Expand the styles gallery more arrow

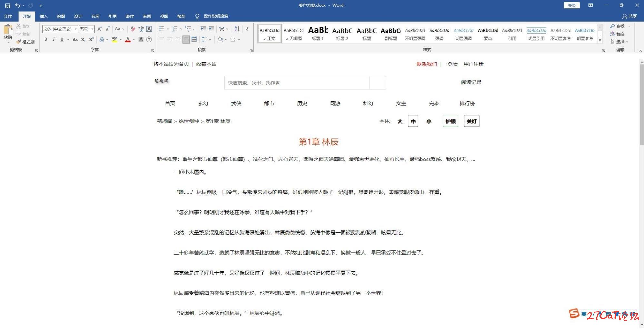tap(600, 41)
